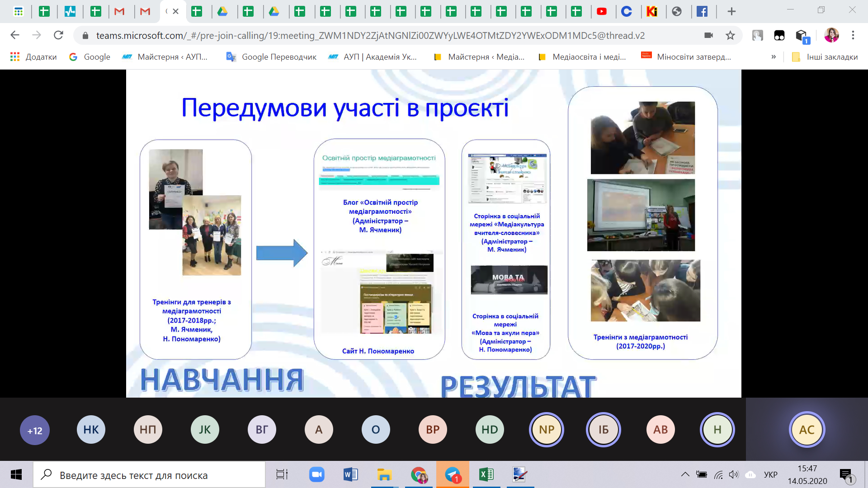Switch to the Facebook tab
Viewport: 868px width, 488px height.
(x=702, y=11)
